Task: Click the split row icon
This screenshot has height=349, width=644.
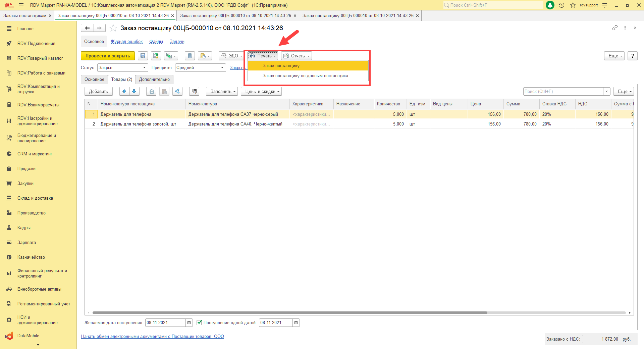Action: (x=177, y=91)
